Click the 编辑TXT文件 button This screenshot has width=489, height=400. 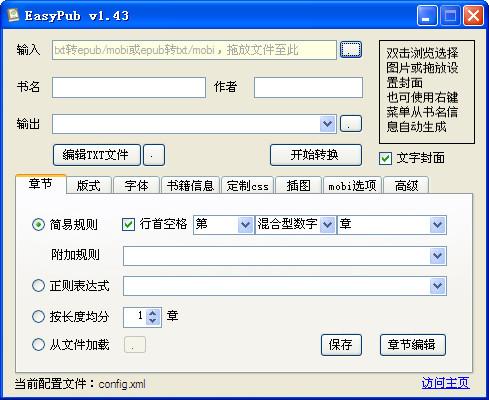click(97, 155)
